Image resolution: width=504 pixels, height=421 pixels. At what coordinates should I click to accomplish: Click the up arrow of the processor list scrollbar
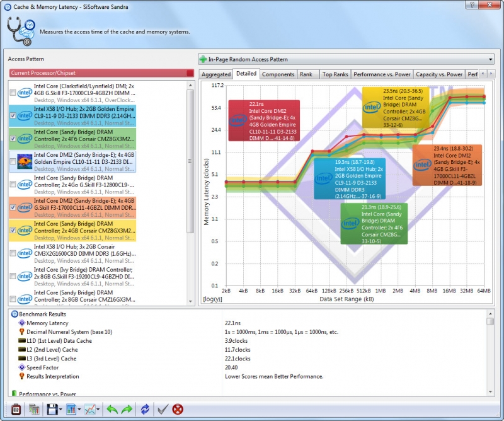point(190,85)
